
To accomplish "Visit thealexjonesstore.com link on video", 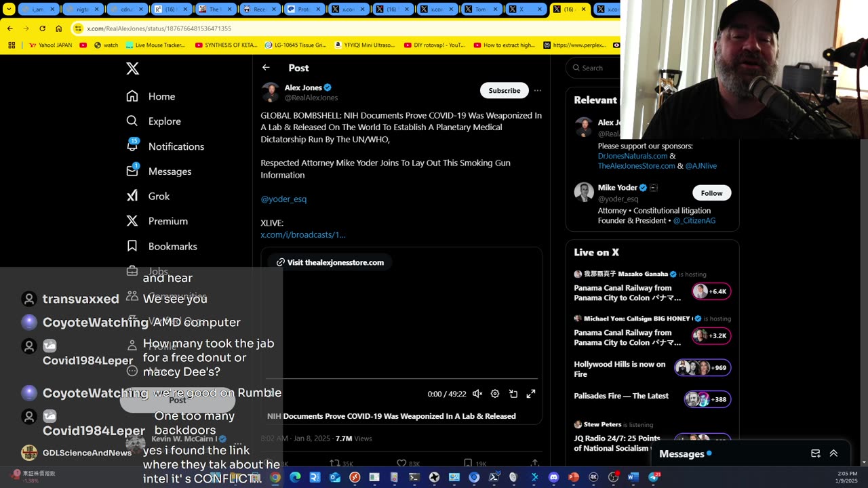I will (x=330, y=262).
